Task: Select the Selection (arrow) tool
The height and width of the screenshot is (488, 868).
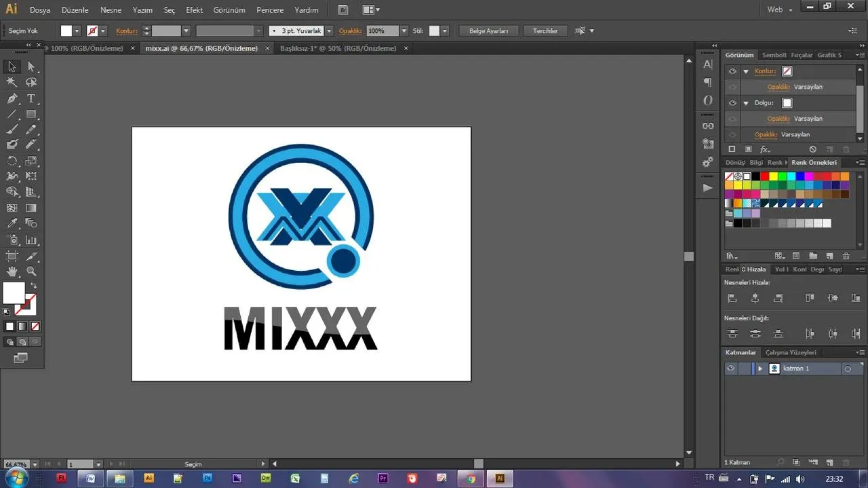Action: click(x=12, y=67)
